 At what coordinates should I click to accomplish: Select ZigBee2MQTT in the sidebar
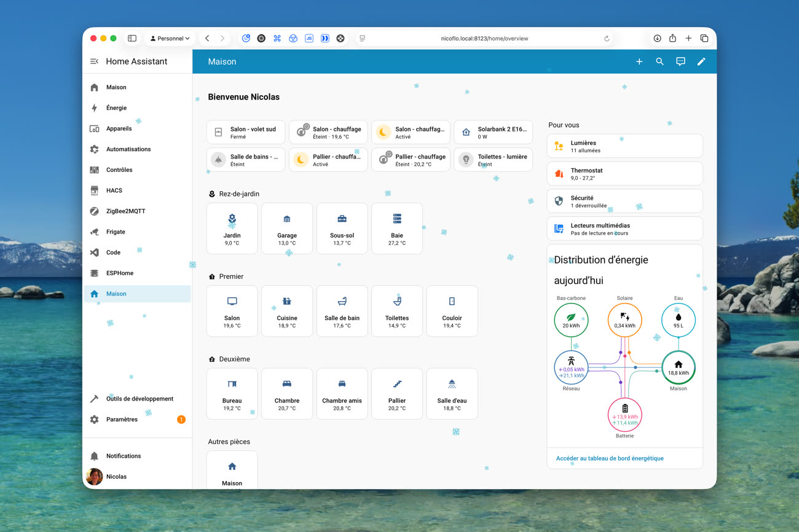coord(125,211)
